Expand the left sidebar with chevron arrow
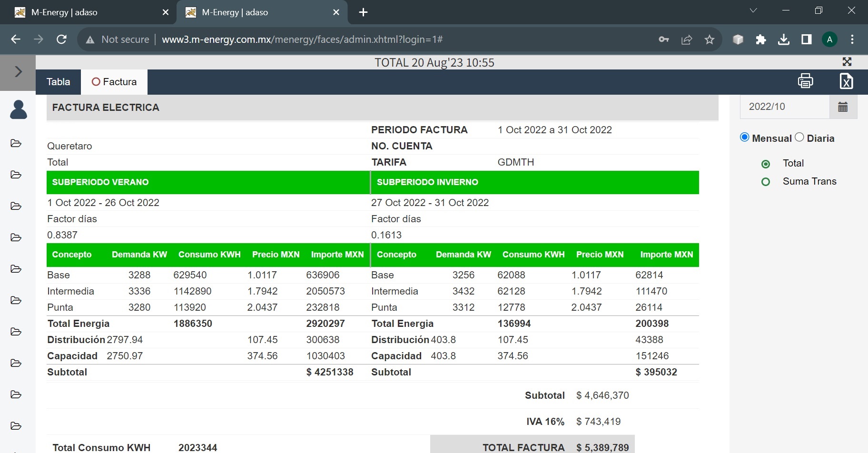Image resolution: width=868 pixels, height=453 pixels. point(18,72)
